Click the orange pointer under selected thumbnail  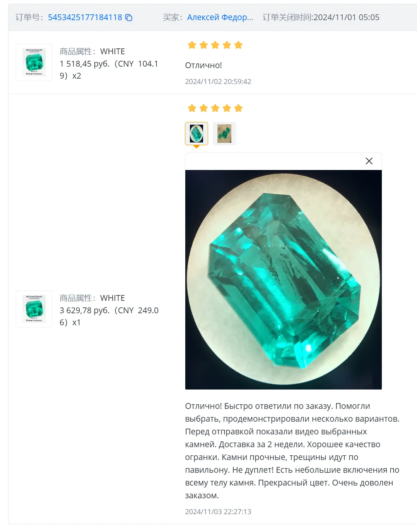pos(197,147)
